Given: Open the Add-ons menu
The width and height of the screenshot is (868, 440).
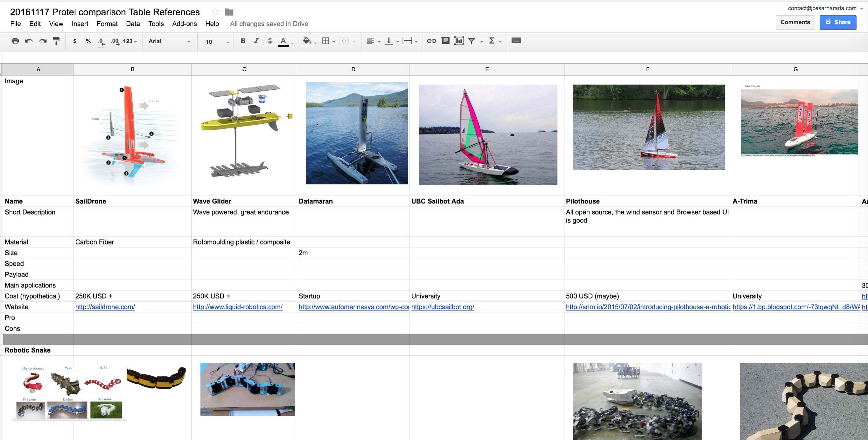Looking at the screenshot, I should (184, 24).
